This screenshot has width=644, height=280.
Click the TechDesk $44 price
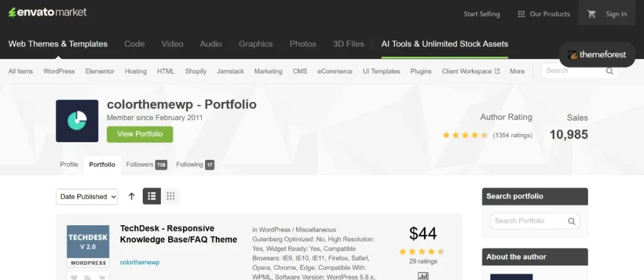423,234
